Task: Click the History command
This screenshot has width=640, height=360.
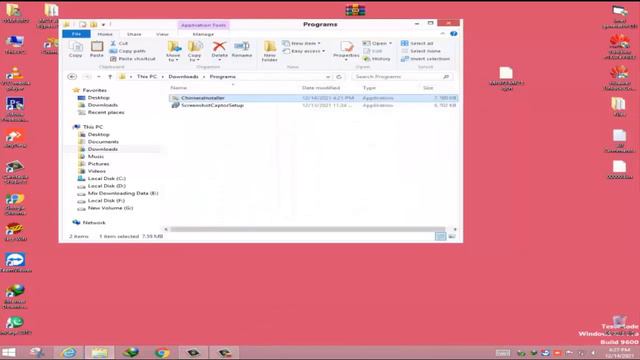Action: click(377, 59)
